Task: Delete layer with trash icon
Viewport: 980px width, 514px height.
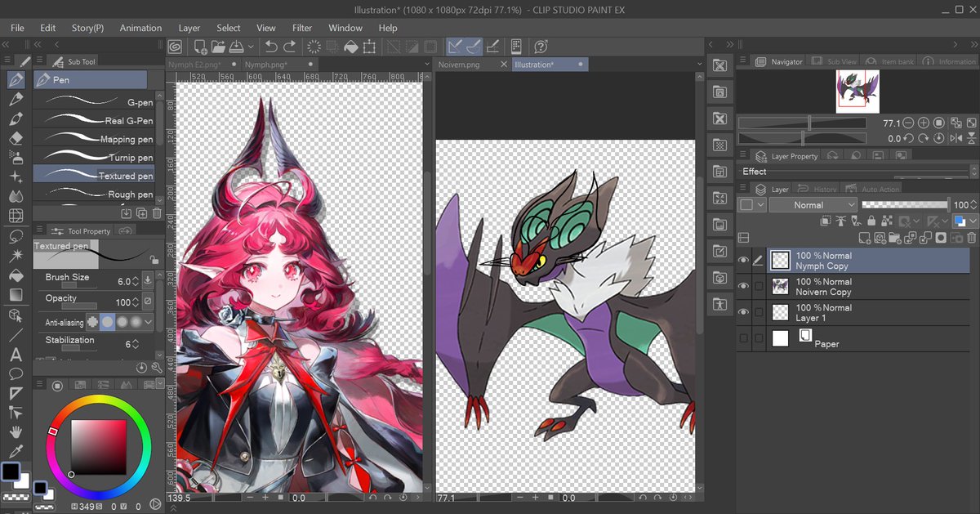Action: click(970, 238)
